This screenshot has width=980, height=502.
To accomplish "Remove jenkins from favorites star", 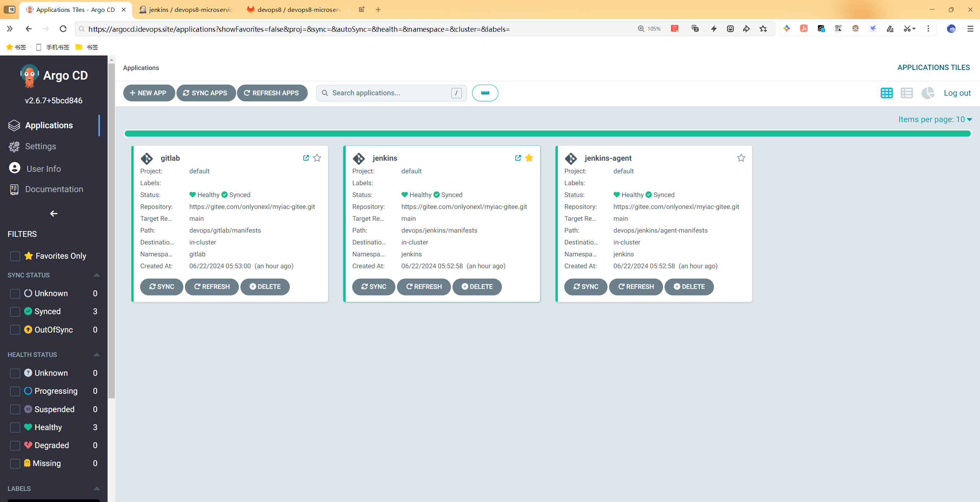I will (529, 158).
